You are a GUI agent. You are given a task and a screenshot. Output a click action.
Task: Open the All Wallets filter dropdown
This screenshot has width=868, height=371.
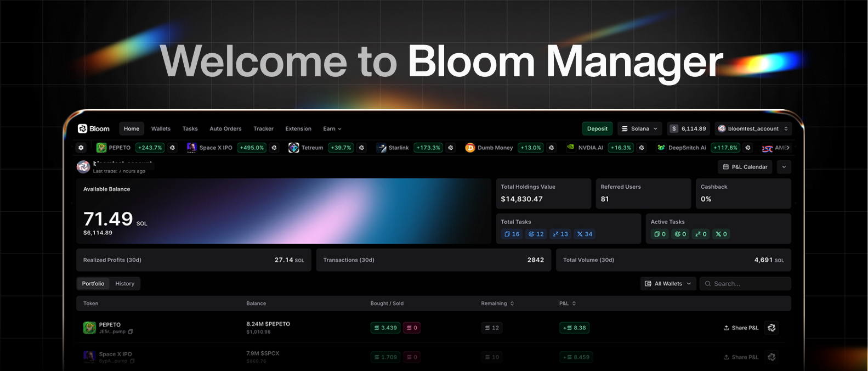coord(668,284)
